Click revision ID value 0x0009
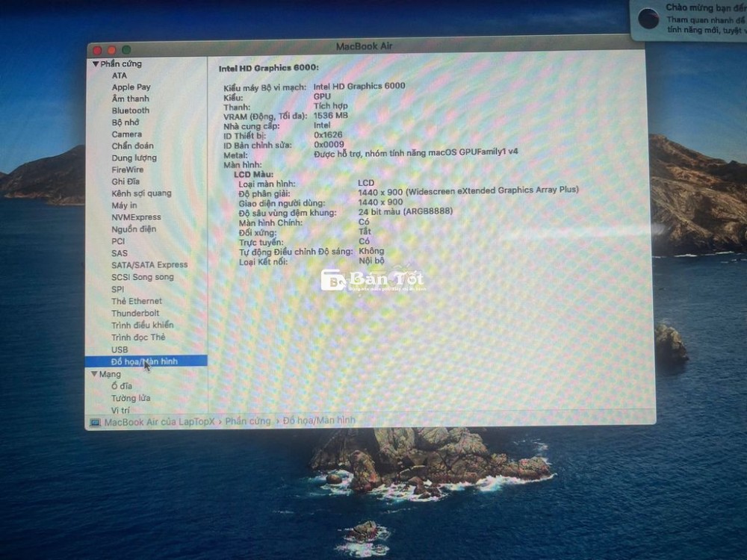 tap(329, 145)
